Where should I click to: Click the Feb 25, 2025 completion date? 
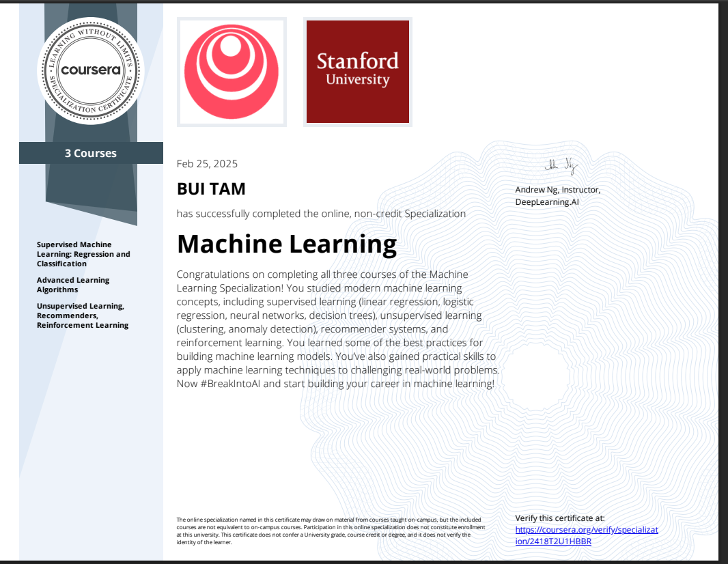pos(207,163)
